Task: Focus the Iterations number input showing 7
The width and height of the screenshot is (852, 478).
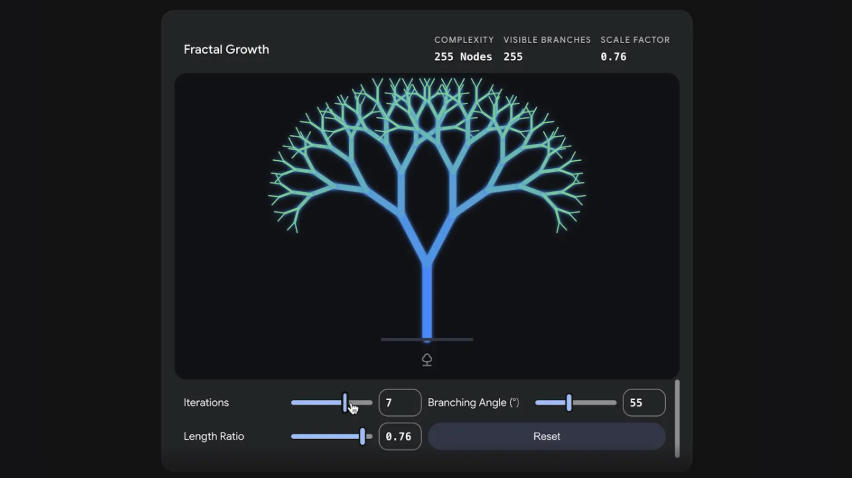Action: coord(399,403)
